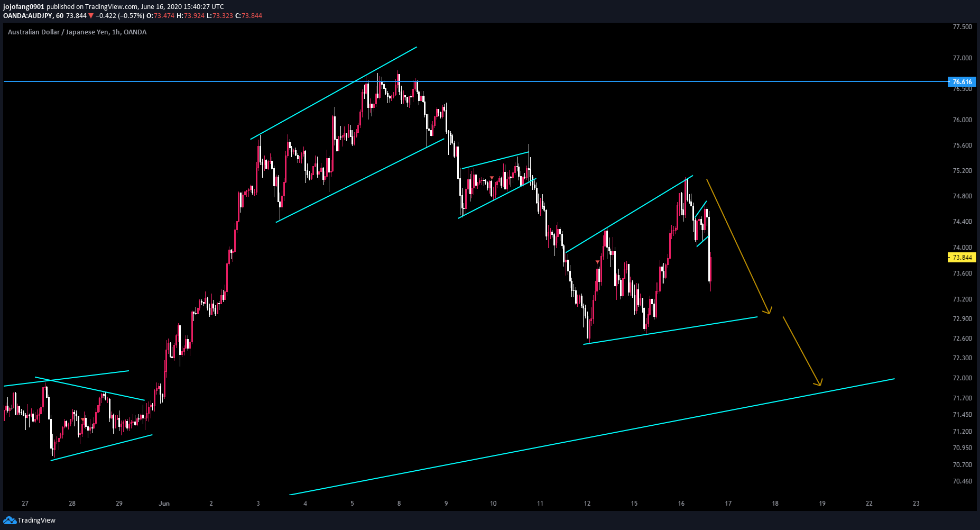Click the 'OANDA:AUDJPY, 60' symbol text
Viewport: 980px width, 530px height.
(x=33, y=16)
